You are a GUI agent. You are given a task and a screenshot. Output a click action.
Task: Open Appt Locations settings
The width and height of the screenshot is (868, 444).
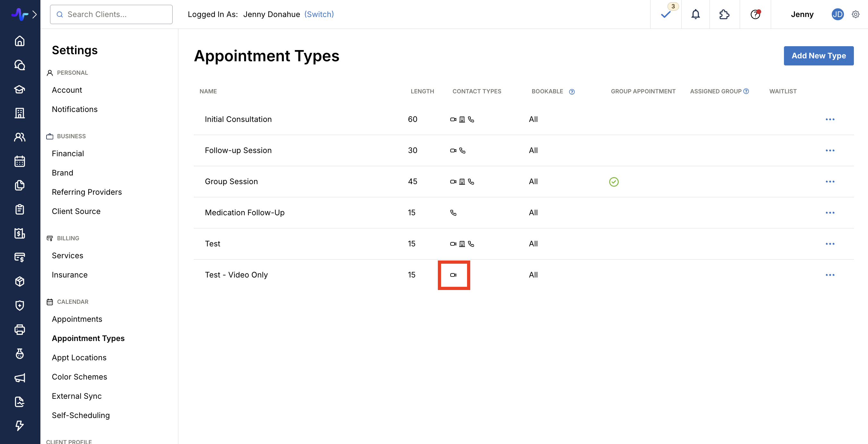coord(79,357)
